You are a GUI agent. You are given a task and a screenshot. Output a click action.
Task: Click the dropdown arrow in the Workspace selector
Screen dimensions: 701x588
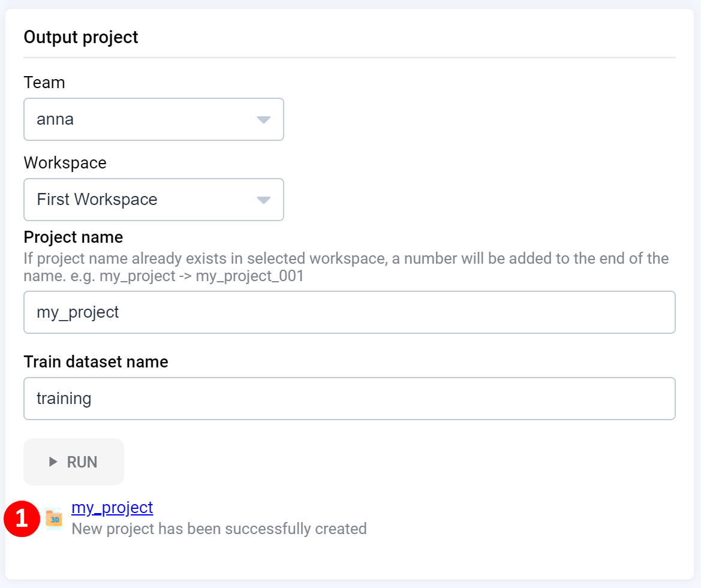264,200
